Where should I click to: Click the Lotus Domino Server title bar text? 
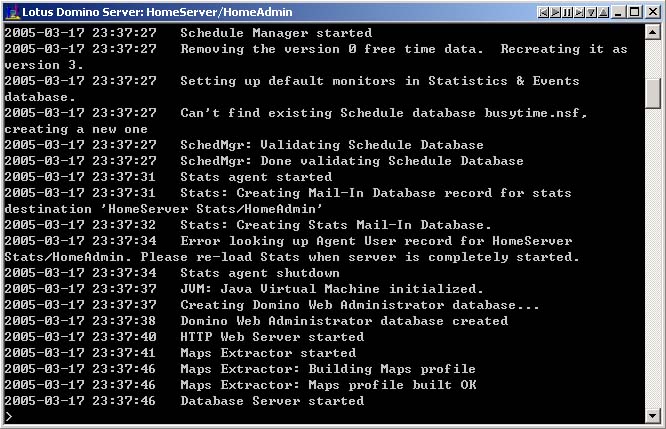pos(157,12)
